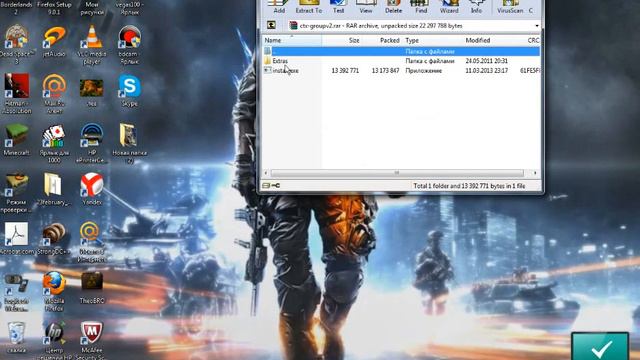Image resolution: width=640 pixels, height=360 pixels.
Task: Sort file list by Name column
Action: click(x=292, y=40)
